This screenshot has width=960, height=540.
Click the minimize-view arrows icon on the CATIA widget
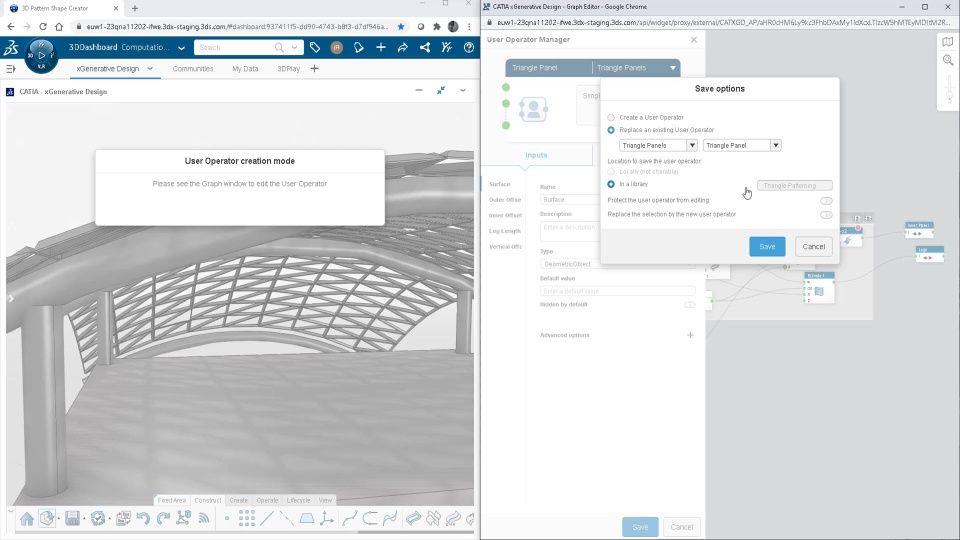(x=441, y=91)
